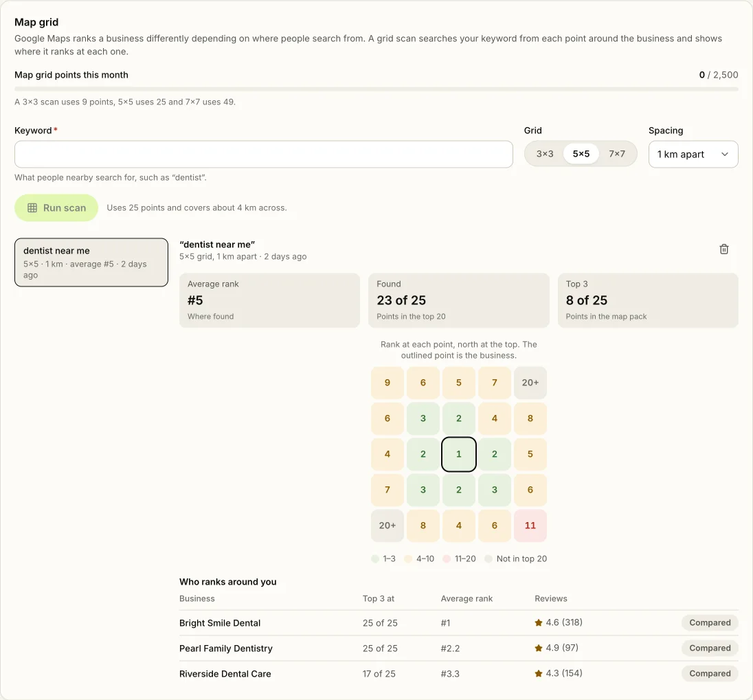Click the Riverside Dental Care business name
Image resolution: width=753 pixels, height=700 pixels.
coord(225,674)
